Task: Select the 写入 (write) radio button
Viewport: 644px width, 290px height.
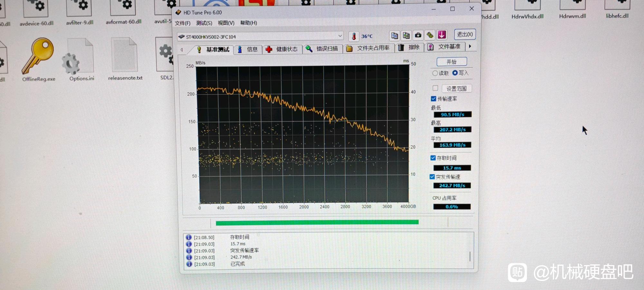Action: click(455, 73)
